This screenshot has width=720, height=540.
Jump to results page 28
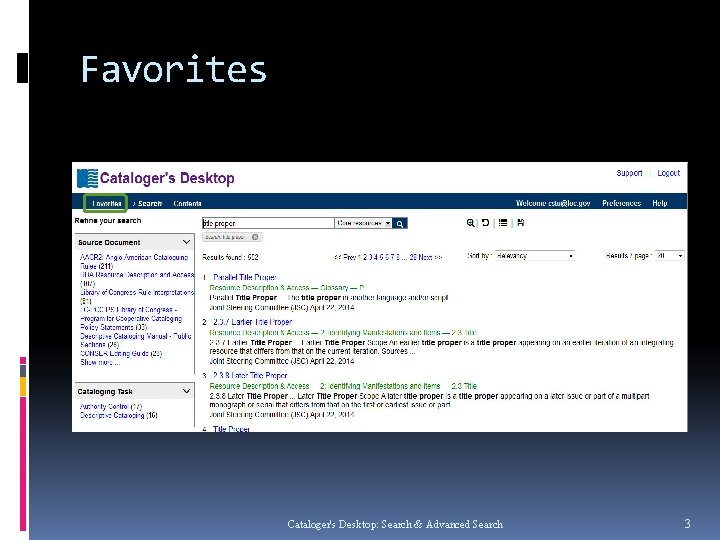(x=413, y=257)
